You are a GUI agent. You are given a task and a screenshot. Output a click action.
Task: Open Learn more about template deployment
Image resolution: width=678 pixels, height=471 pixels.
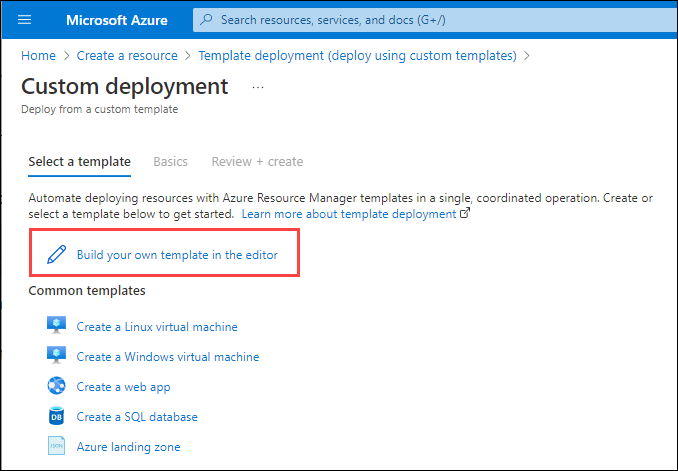[349, 214]
